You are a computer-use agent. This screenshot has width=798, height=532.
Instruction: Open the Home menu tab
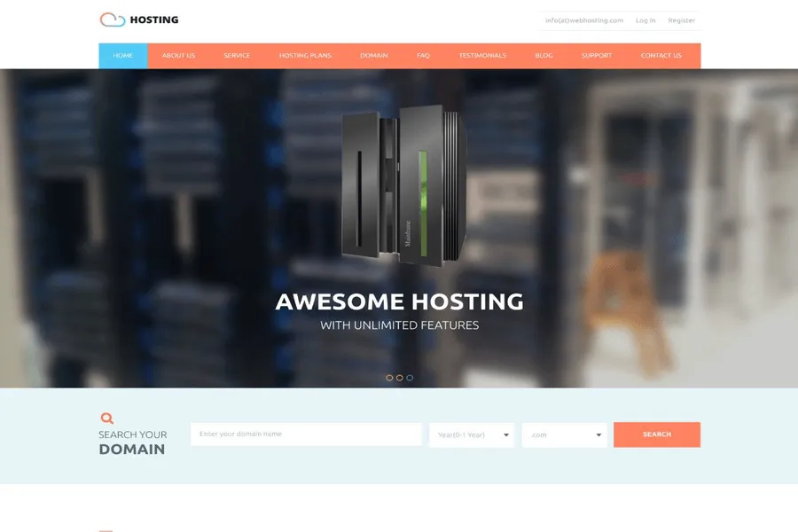point(123,56)
